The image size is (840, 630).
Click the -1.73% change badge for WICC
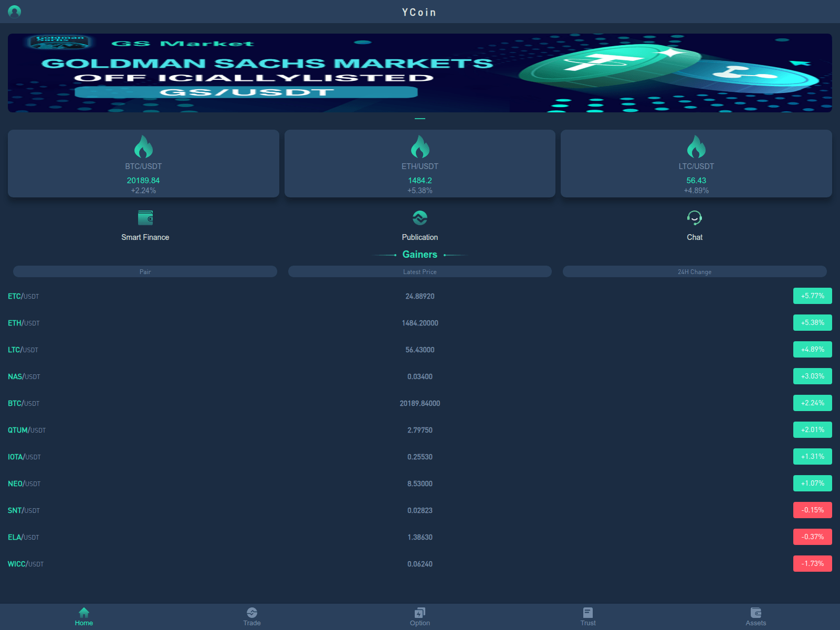813,564
